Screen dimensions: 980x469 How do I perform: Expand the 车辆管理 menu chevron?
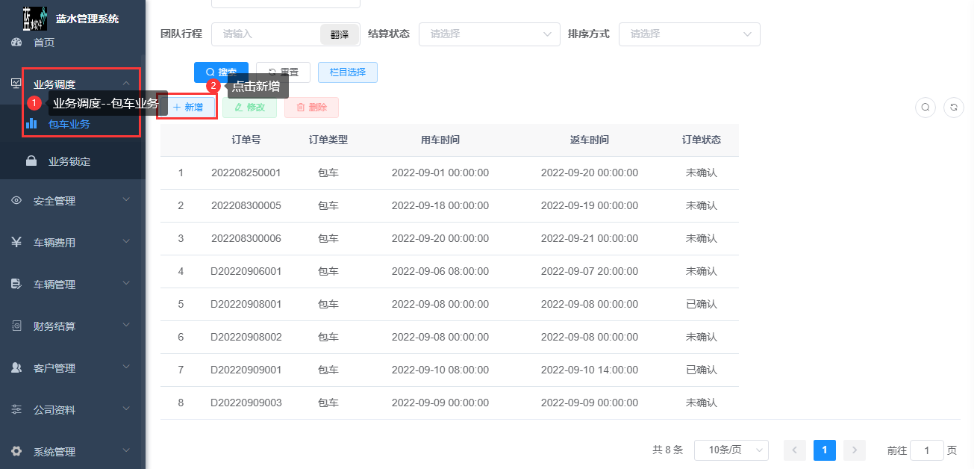tap(126, 284)
